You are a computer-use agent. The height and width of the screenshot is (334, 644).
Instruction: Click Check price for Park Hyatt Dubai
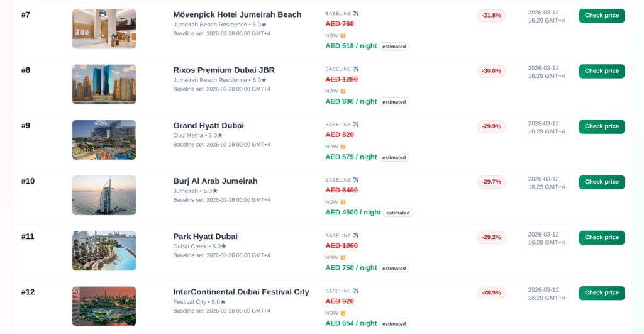coord(601,237)
